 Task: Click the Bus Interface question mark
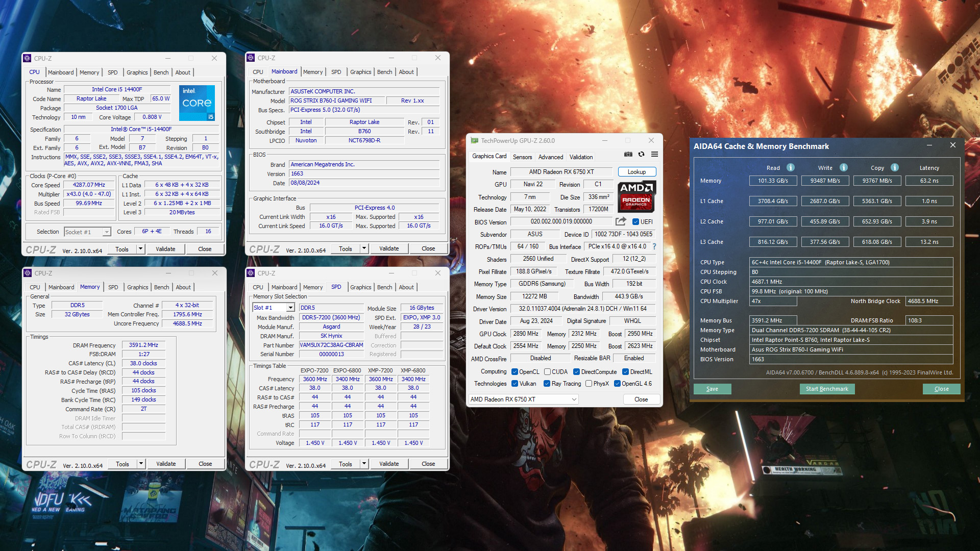654,246
